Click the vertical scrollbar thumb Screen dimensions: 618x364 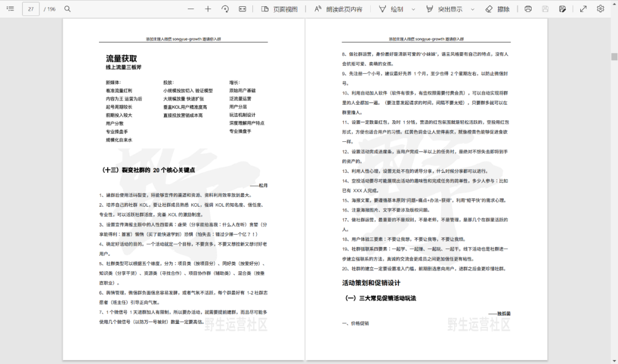(614, 57)
